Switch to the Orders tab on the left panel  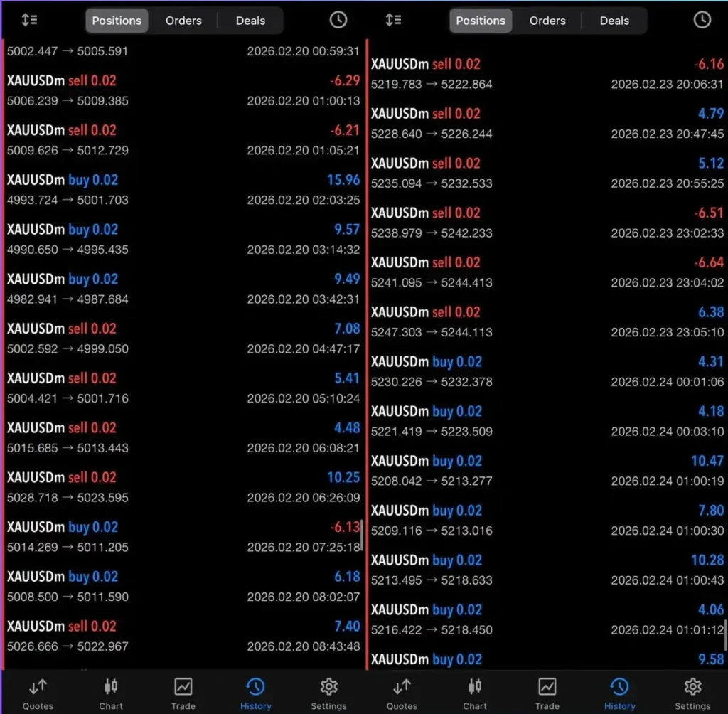click(x=183, y=20)
